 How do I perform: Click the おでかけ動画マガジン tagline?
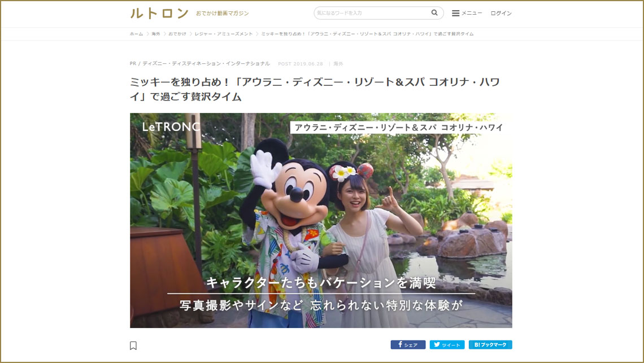coord(222,14)
